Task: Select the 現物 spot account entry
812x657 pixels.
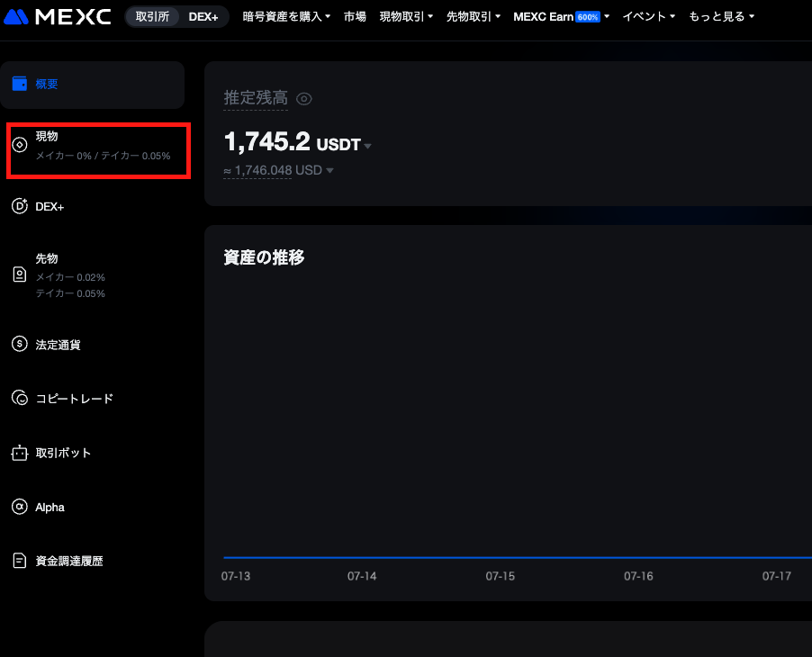Action: [x=98, y=150]
